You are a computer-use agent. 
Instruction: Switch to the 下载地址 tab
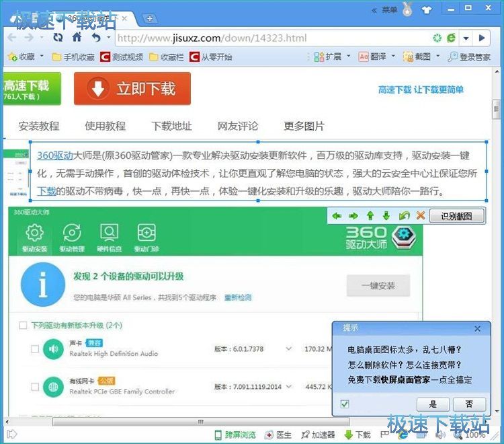pyautogui.click(x=171, y=126)
